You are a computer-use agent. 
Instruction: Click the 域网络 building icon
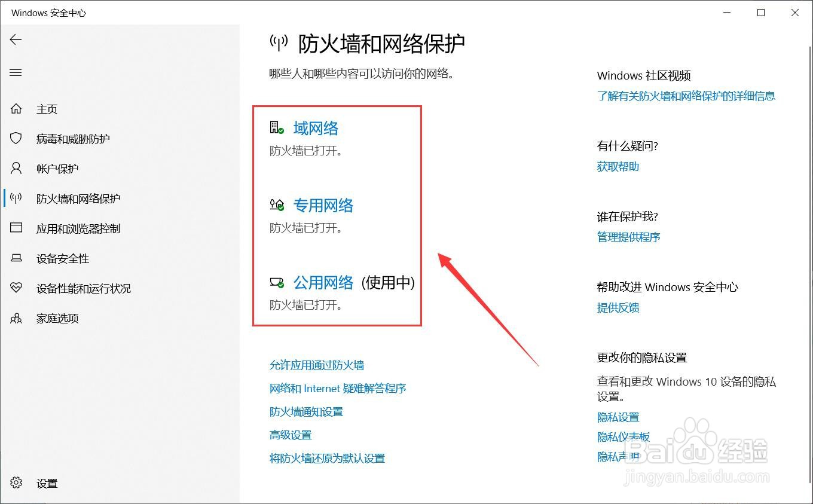(276, 127)
